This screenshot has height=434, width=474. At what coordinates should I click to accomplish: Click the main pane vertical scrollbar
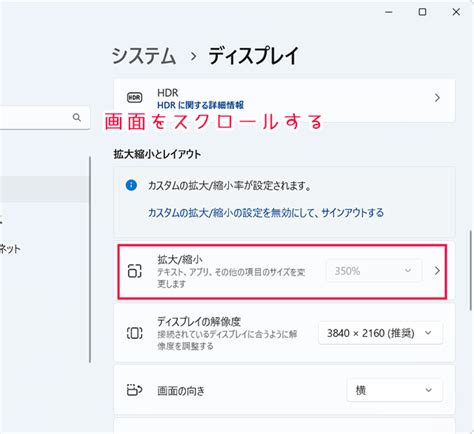(471, 270)
